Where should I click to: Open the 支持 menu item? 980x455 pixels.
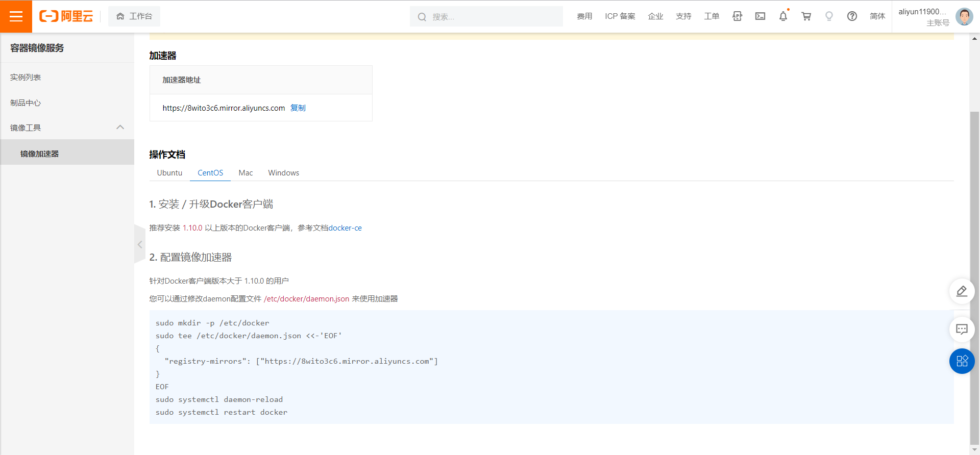click(683, 16)
